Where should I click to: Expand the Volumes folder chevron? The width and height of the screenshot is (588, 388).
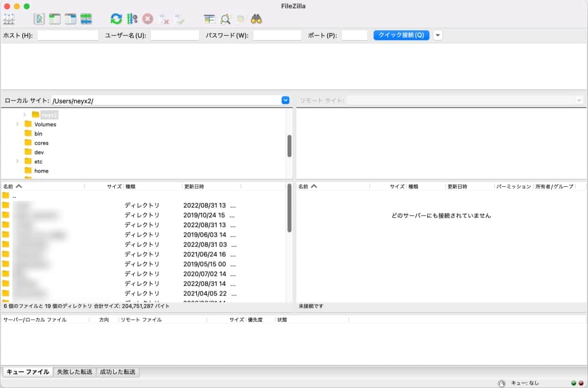point(17,124)
